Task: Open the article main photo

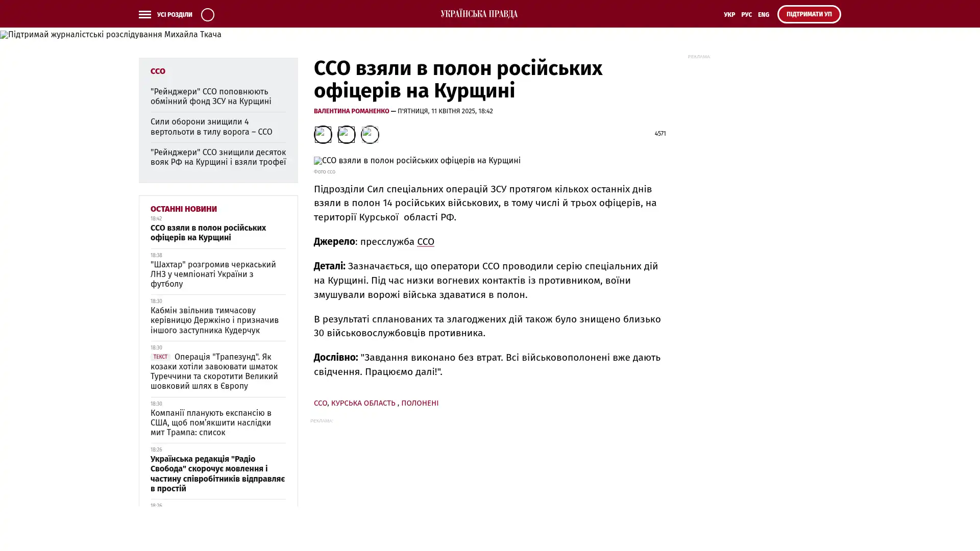Action: [417, 161]
